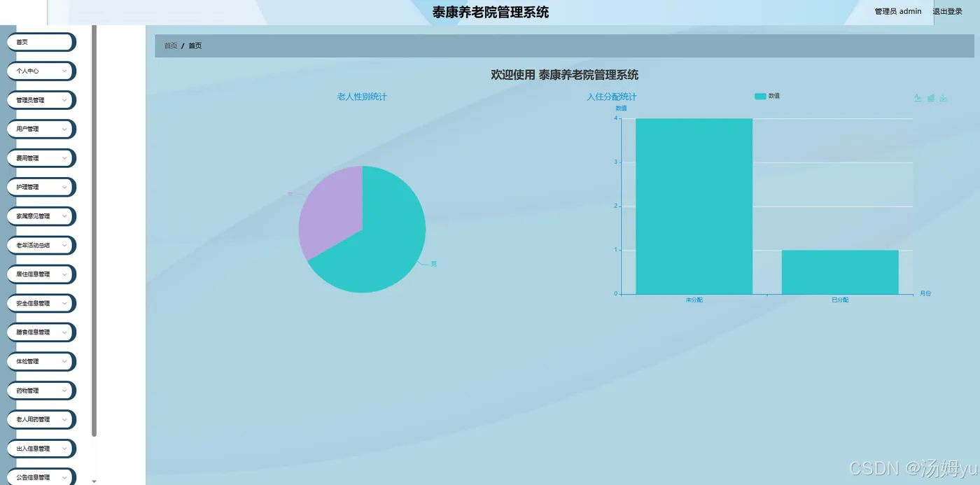Expand the 老年活动总结 menu chevron
The height and width of the screenshot is (485, 980).
(x=64, y=245)
